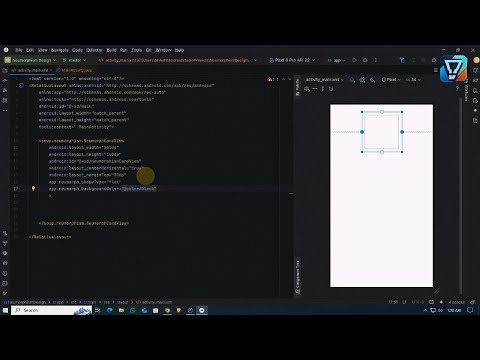This screenshot has height=360, width=480.
Task: Click the green Run app button
Action: coord(354,60)
